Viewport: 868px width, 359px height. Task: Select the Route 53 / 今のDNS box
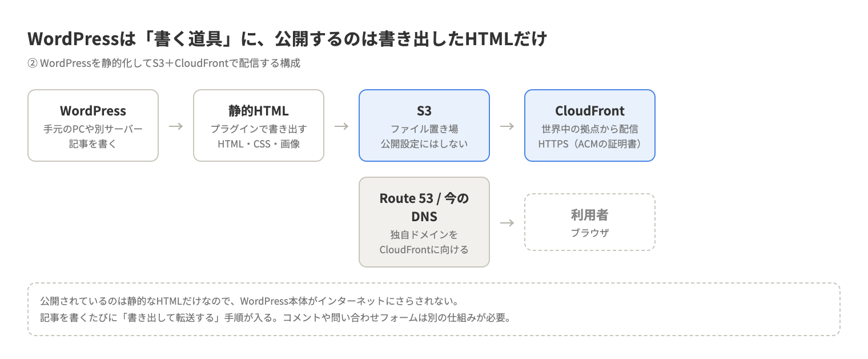[424, 222]
